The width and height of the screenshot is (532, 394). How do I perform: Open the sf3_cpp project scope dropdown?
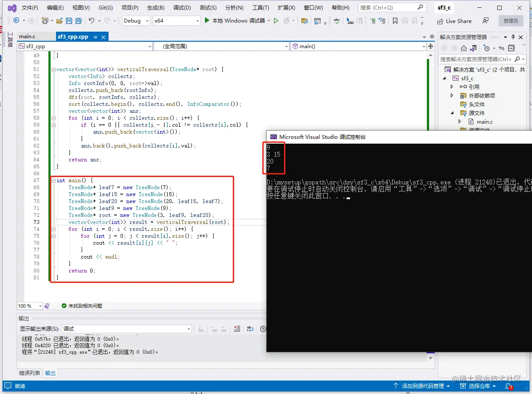85,46
